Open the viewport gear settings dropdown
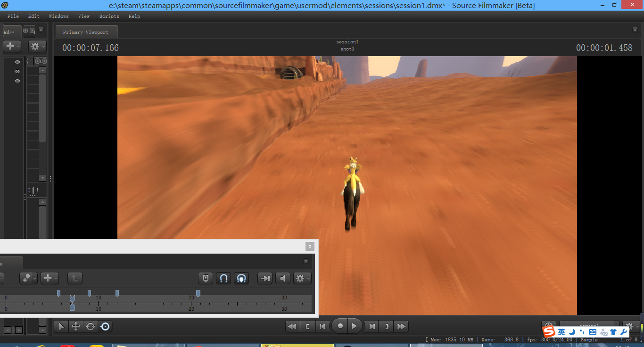The image size is (644, 347). click(x=631, y=326)
